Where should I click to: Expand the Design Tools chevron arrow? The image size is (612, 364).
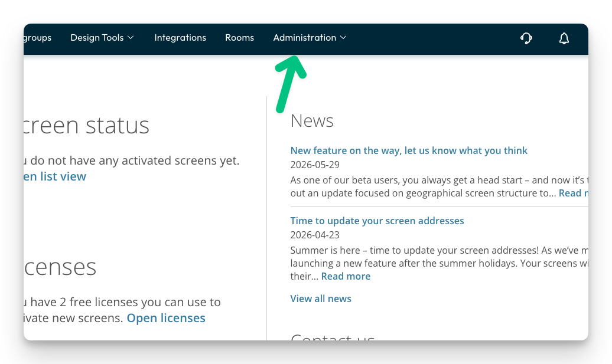[131, 38]
